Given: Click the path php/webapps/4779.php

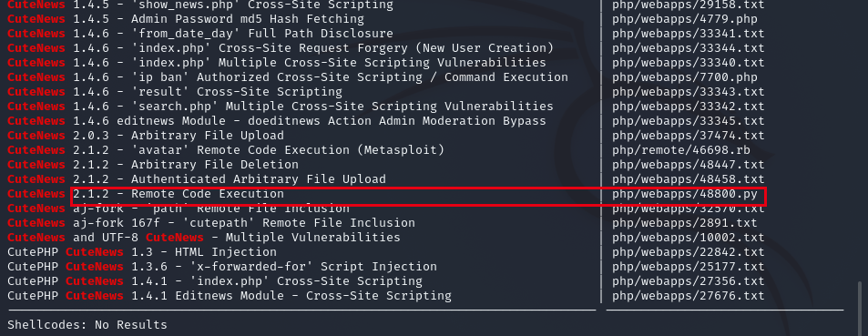Looking at the screenshot, I should [685, 19].
